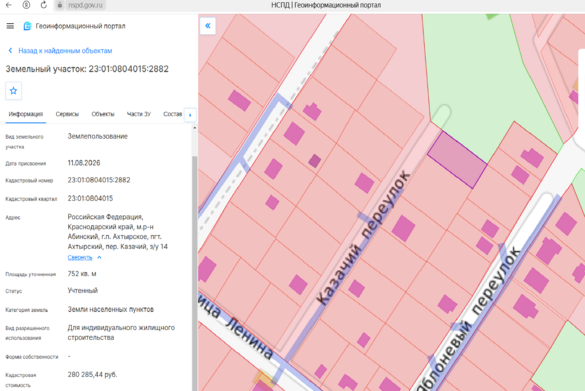The width and height of the screenshot is (585, 391).
Task: Click the Казачий переулок street label
Action: (x=364, y=237)
